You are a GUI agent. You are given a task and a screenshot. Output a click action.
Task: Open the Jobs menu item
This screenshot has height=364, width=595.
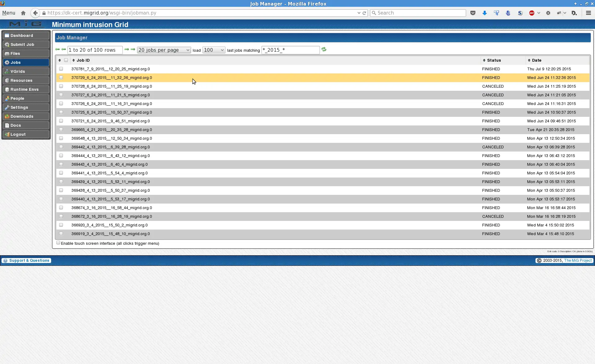click(15, 62)
